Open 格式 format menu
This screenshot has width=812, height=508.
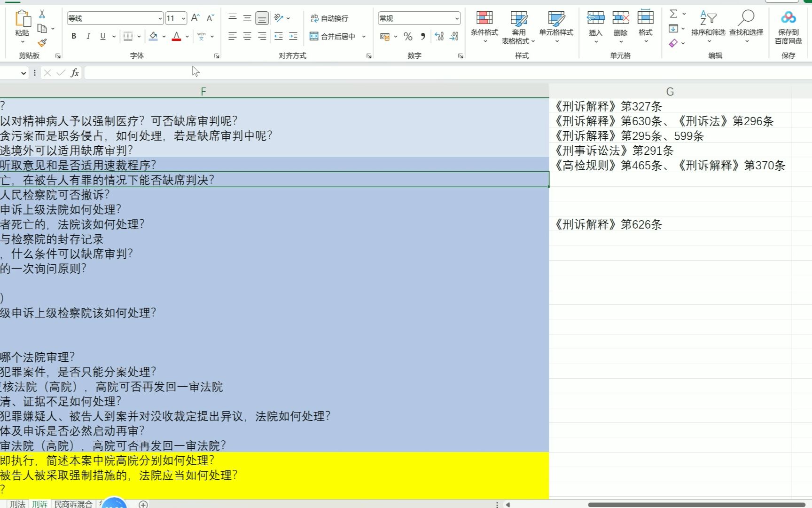point(646,27)
